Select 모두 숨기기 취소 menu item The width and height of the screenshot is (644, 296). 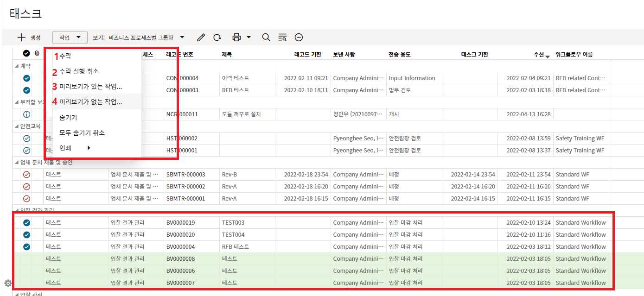tap(82, 132)
